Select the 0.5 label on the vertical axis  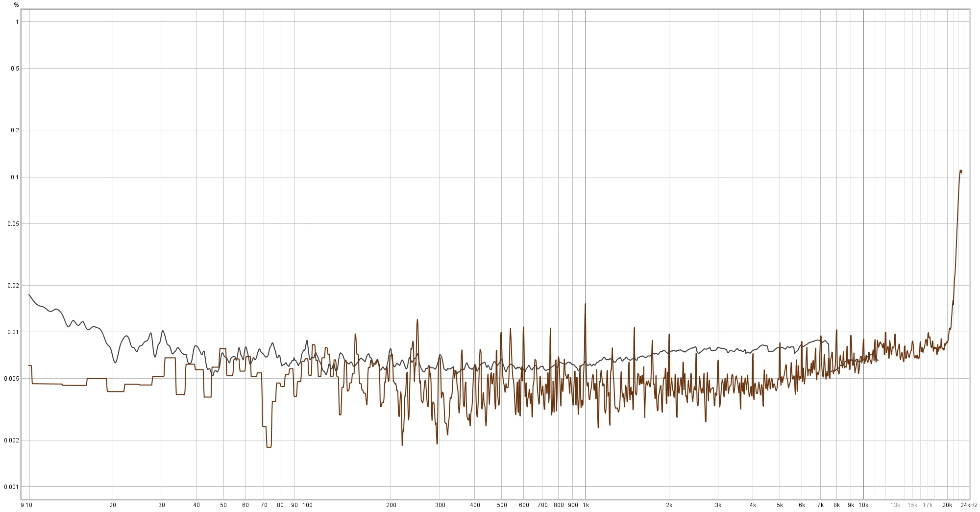tap(15, 69)
